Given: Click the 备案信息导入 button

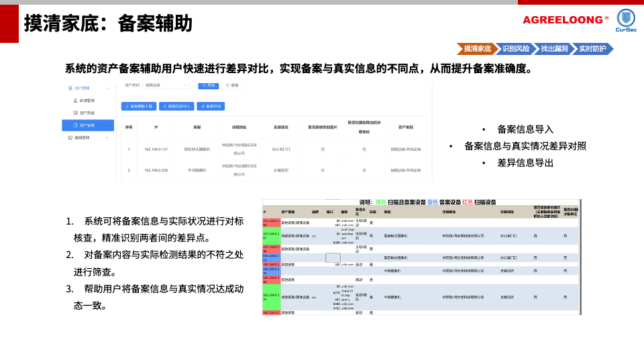Looking at the screenshot, I should tap(176, 107).
